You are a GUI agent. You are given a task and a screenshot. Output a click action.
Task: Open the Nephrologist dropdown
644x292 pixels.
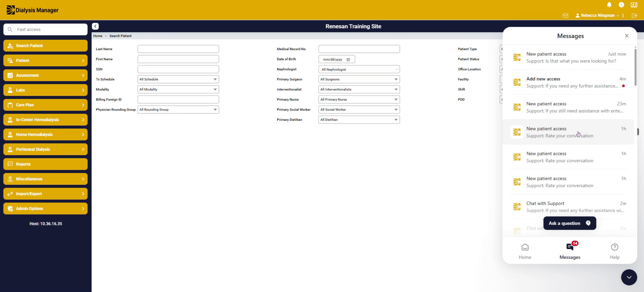[x=359, y=69]
